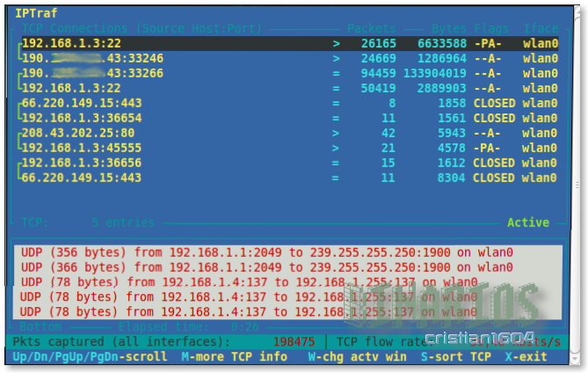588x373 pixels.
Task: Activate the S-sort TCP option
Action: [455, 357]
